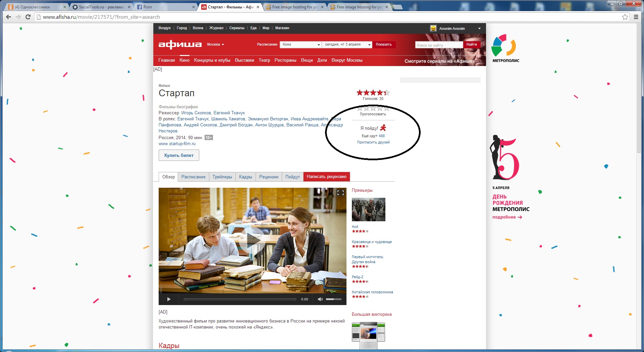644x352 pixels.
Task: Open the Рейд-2 premiere link
Action: coord(358,277)
